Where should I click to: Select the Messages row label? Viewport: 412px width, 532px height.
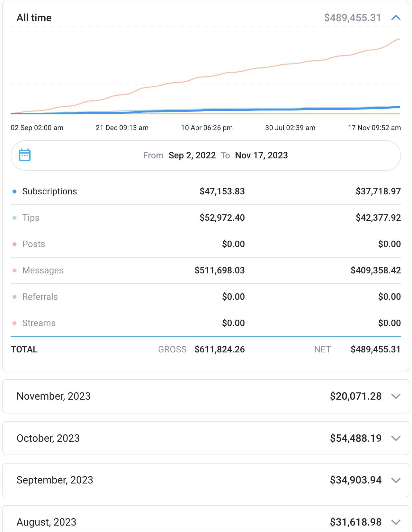click(43, 270)
